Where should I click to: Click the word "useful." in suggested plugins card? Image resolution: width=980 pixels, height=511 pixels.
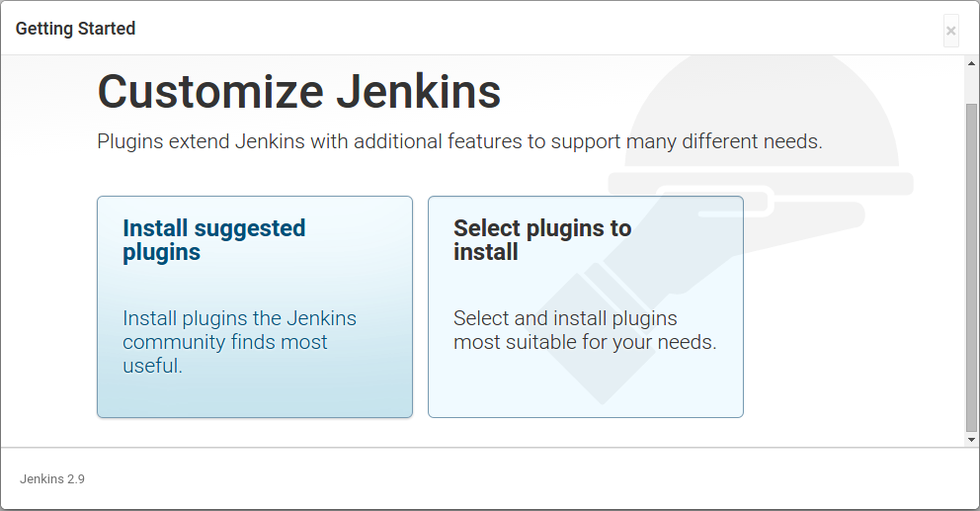(x=152, y=366)
